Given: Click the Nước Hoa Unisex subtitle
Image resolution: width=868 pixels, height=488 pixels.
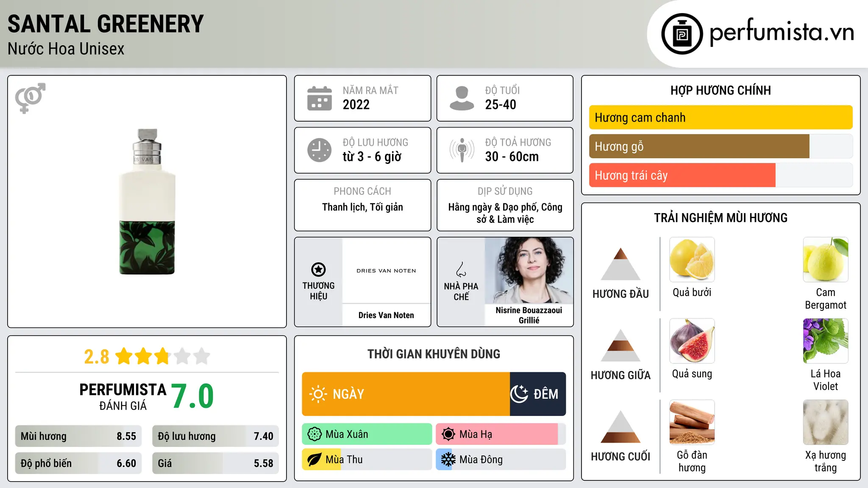Looking at the screenshot, I should (66, 49).
